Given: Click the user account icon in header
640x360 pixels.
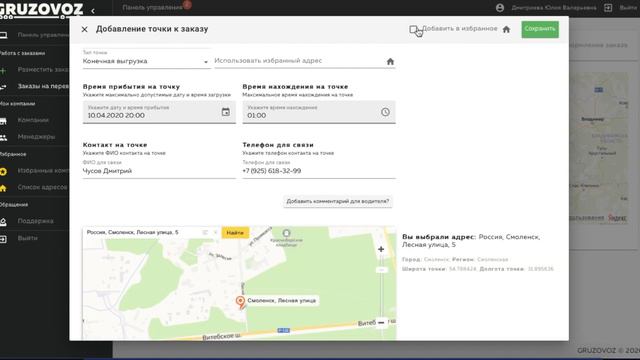Looking at the screenshot, I should coord(500,8).
